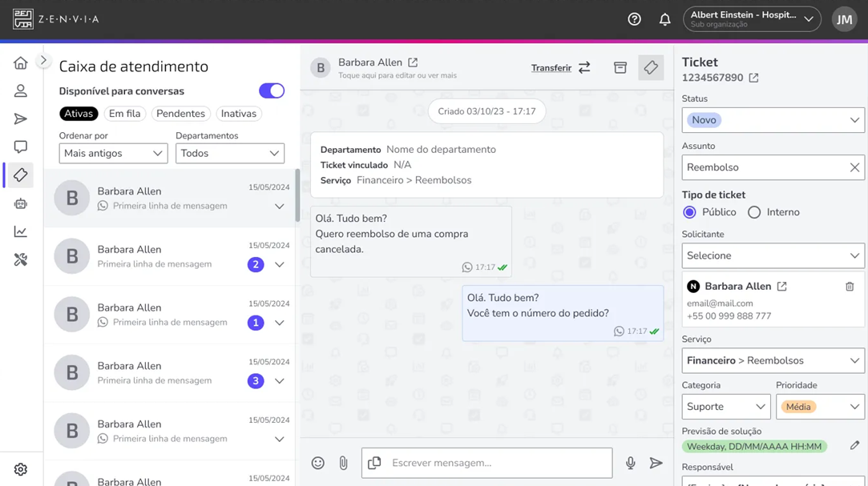Attach a file with paperclip icon

point(343,463)
